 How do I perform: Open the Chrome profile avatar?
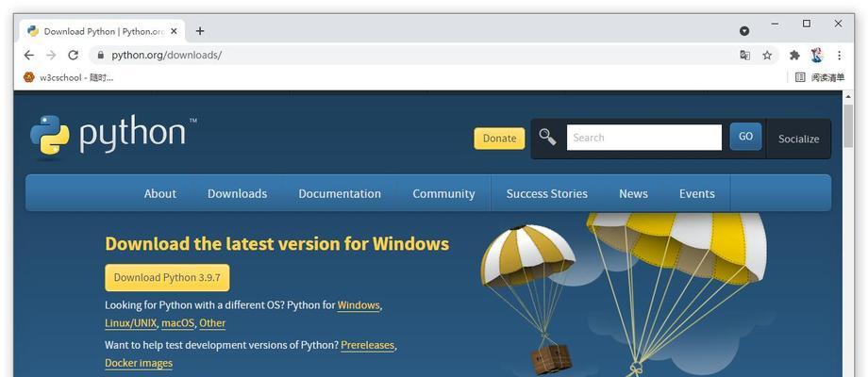coord(817,55)
